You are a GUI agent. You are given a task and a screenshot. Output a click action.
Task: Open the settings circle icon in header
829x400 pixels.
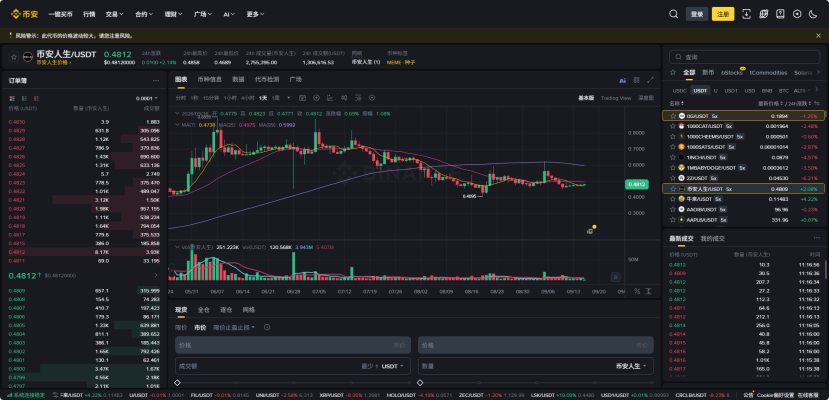(x=797, y=14)
